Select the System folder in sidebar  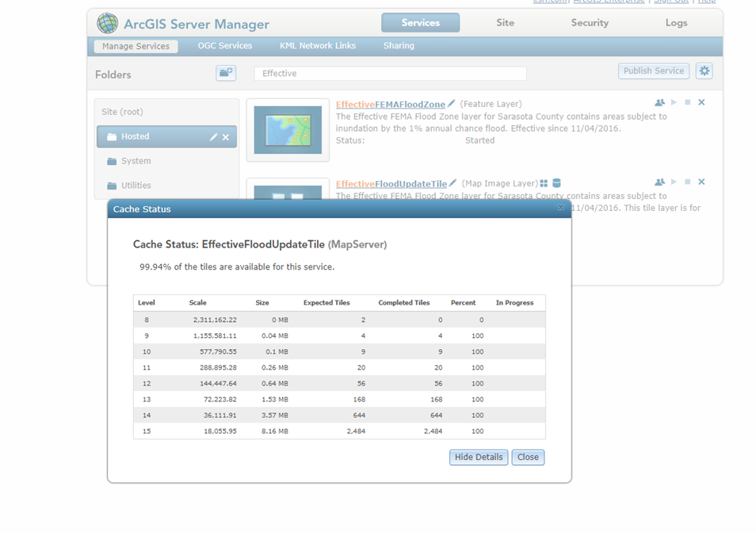[x=136, y=161]
